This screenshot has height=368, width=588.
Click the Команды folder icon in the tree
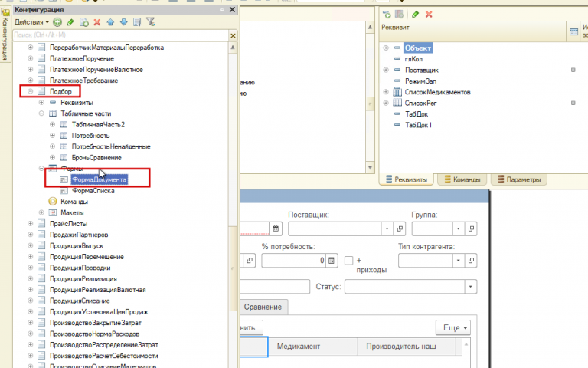tap(53, 202)
